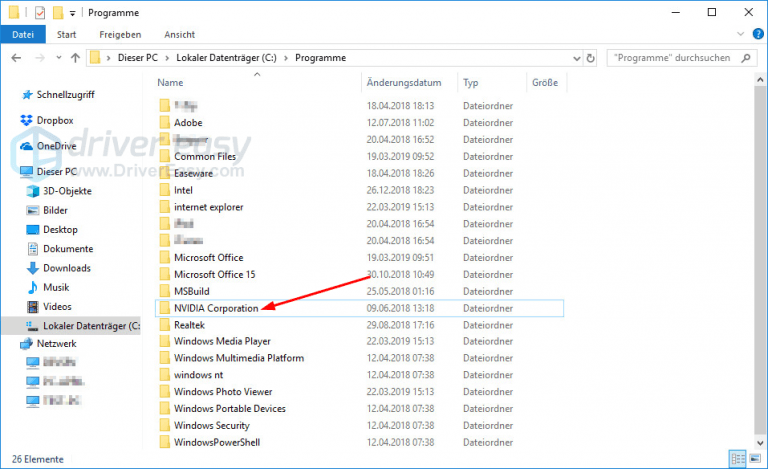Select the OneDrive cloud icon
The height and width of the screenshot is (469, 768).
[x=26, y=146]
